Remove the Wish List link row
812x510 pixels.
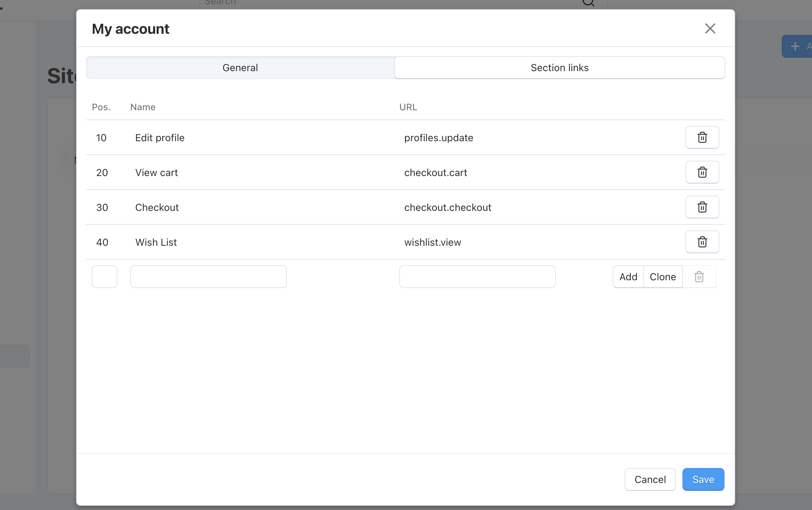(x=702, y=242)
